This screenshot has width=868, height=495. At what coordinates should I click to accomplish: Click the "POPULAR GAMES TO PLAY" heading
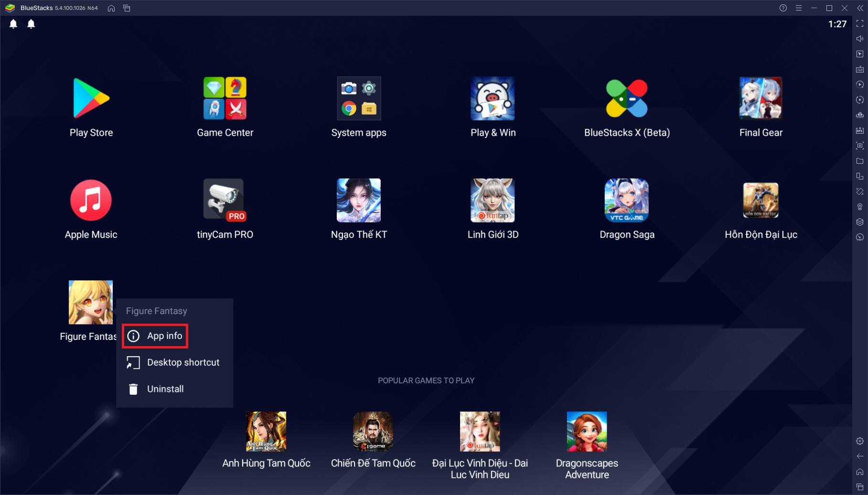426,380
